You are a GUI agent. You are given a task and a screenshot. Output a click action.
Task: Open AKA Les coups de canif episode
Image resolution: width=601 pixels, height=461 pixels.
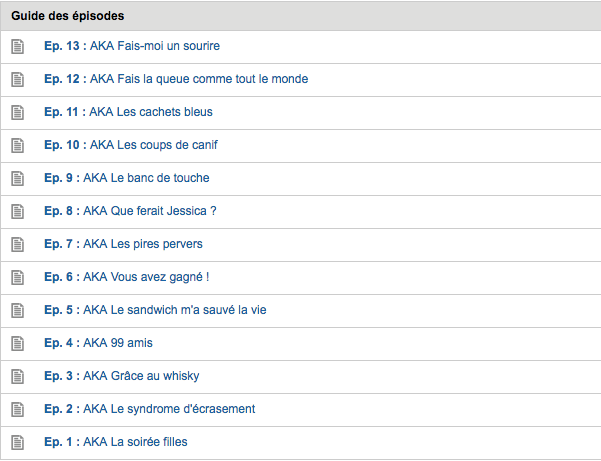click(131, 145)
